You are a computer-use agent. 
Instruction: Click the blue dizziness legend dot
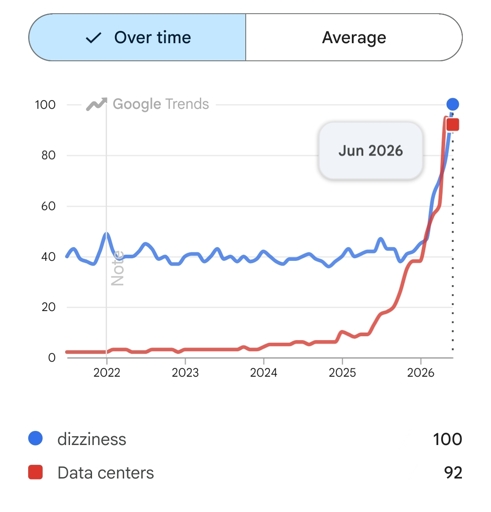(35, 438)
